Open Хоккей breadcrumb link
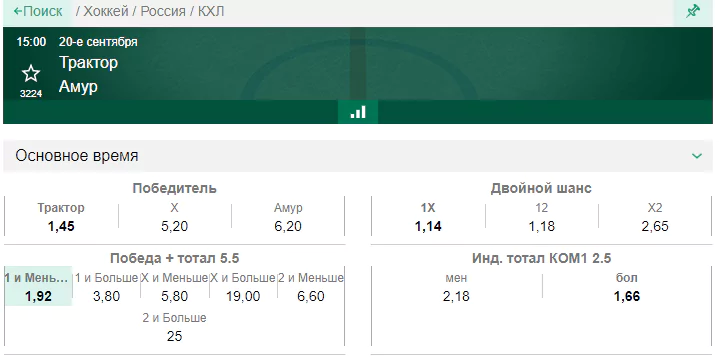Image resolution: width=719 pixels, height=361 pixels. click(106, 11)
